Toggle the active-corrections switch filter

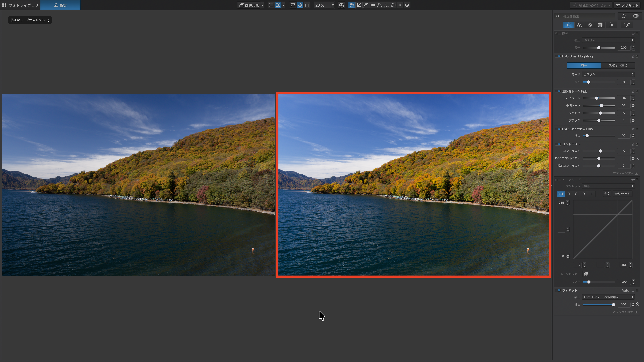636,16
